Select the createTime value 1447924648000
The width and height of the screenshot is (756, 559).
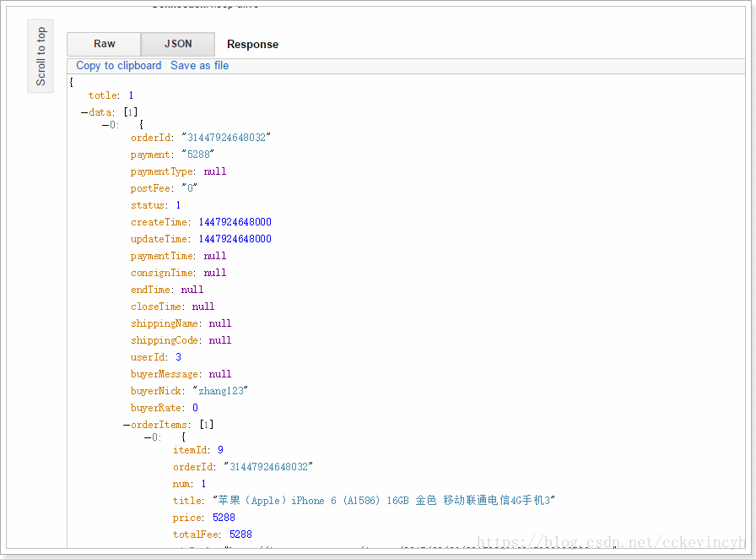235,222
